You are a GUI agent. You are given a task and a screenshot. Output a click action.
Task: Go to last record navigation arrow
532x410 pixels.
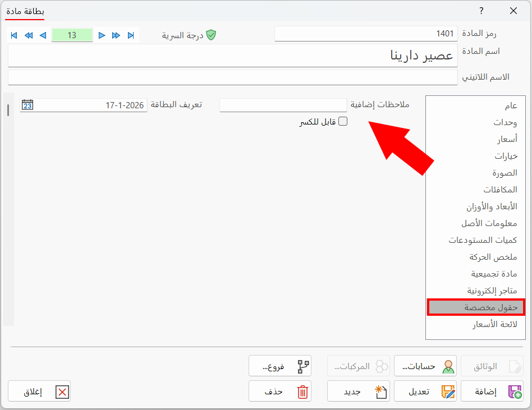pos(131,35)
